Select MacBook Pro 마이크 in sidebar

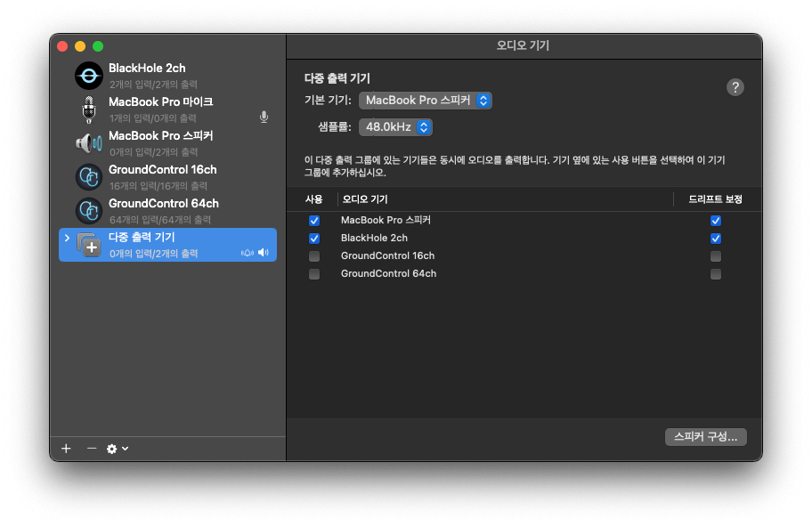167,109
